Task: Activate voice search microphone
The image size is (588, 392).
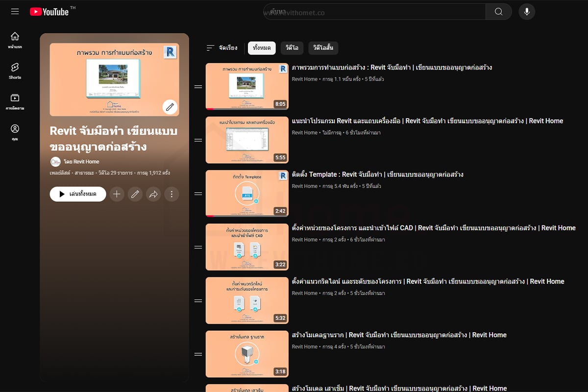Action: tap(527, 12)
